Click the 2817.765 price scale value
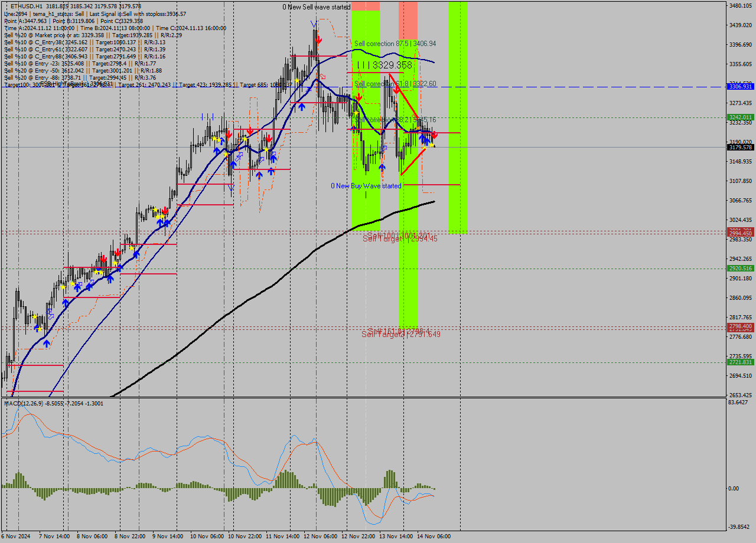The image size is (756, 543). pos(741,318)
